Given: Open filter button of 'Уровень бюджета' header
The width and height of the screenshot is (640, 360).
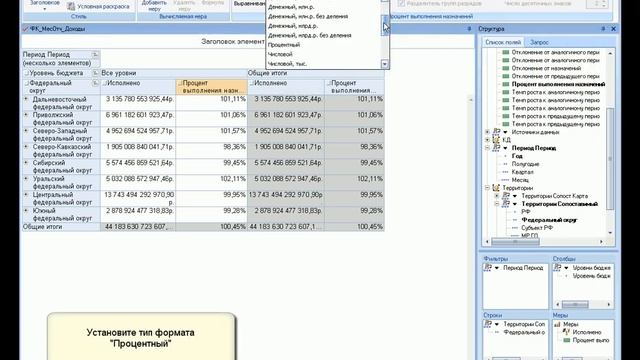Looking at the screenshot, I should click(96, 73).
